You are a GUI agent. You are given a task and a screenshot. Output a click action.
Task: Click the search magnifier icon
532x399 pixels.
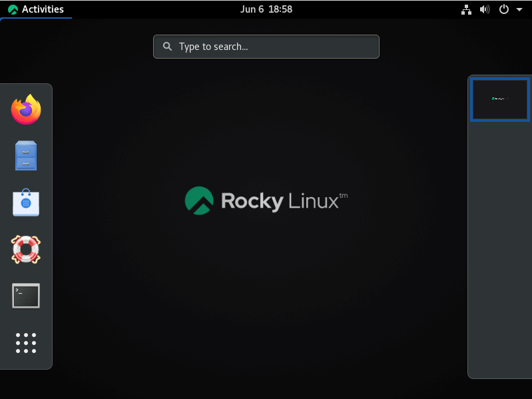[x=167, y=47]
